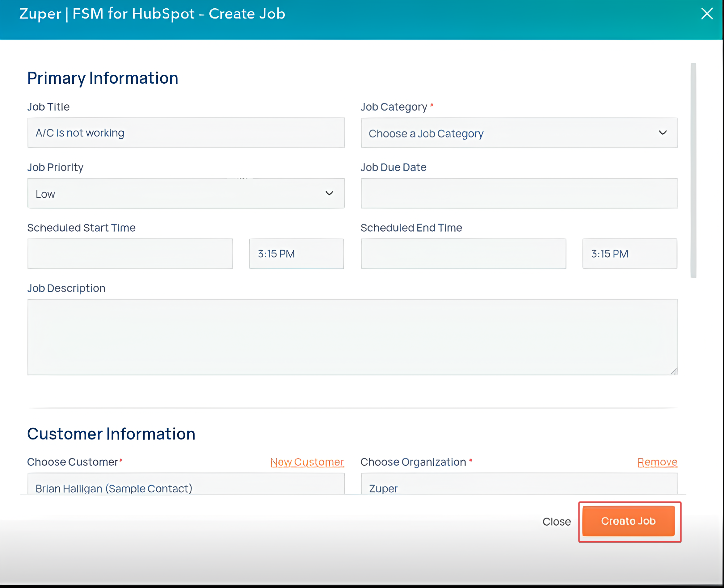Expand the Job Priority dropdown showing Low
Screen dimensions: 724x588
(186, 193)
